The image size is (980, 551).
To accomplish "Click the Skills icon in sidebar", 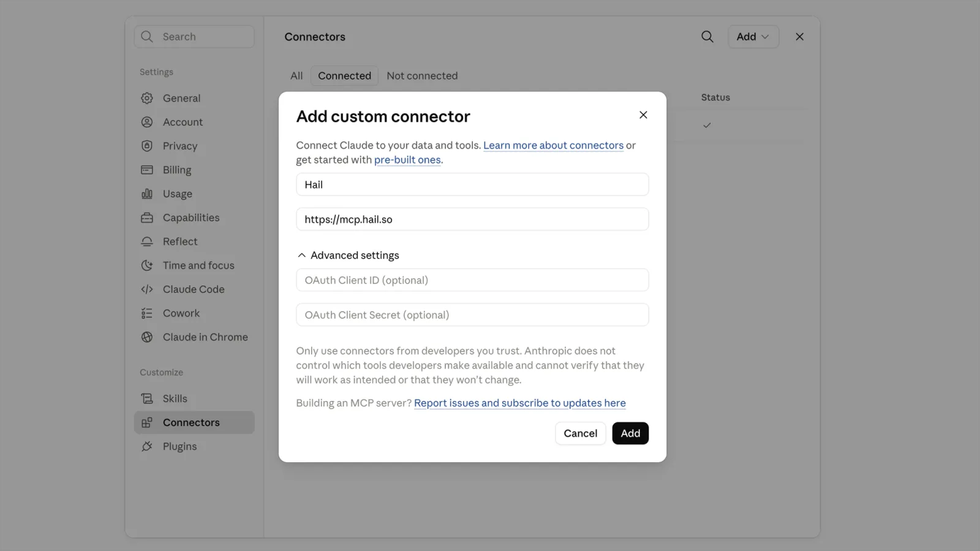I will (x=147, y=399).
